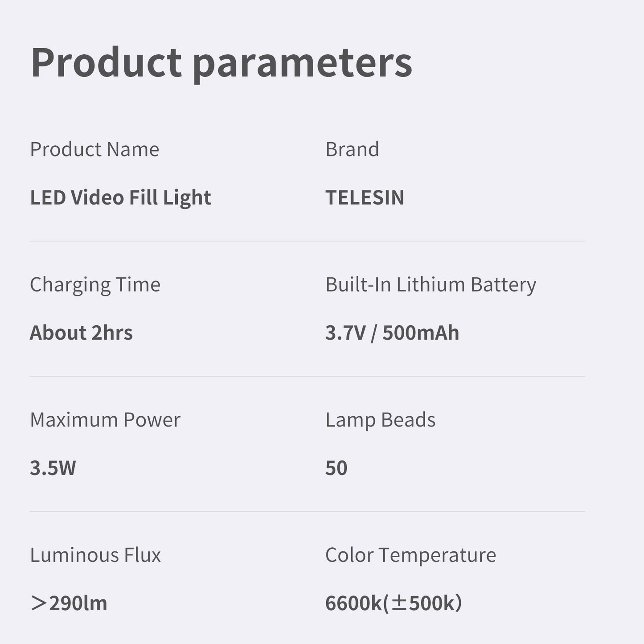Select the "6600k(±500k)" temperature value
Viewport: 644px width, 644px height.
(x=394, y=603)
